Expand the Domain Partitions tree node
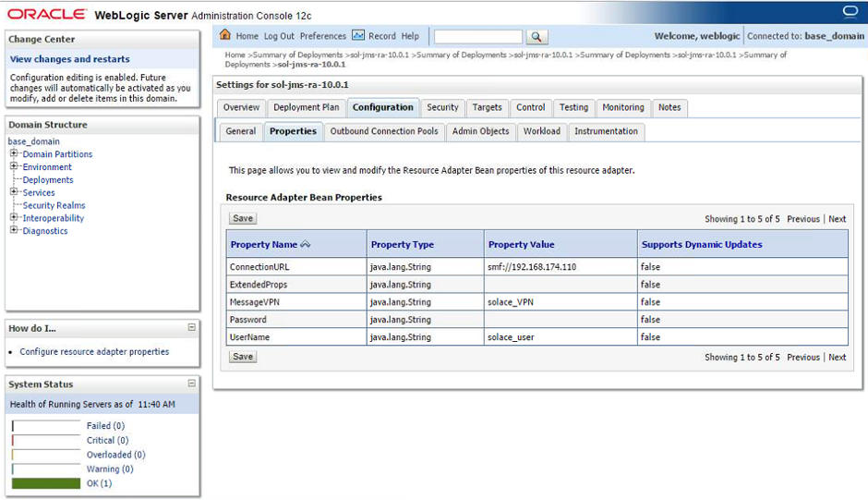 15,154
